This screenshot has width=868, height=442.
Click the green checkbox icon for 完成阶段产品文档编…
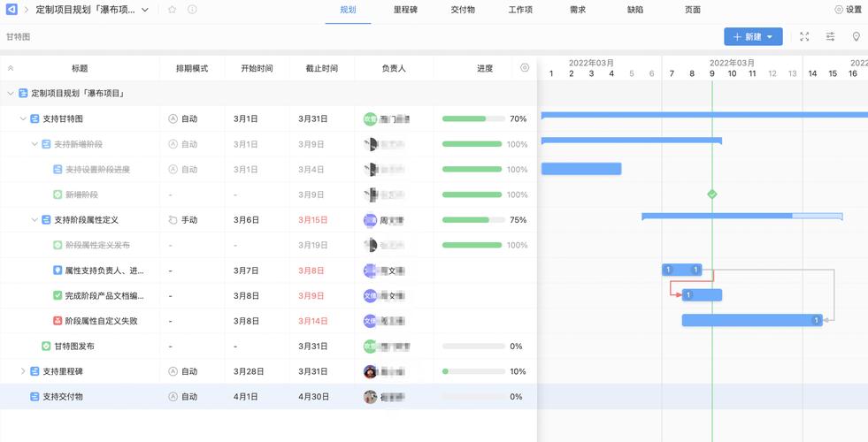pos(58,296)
